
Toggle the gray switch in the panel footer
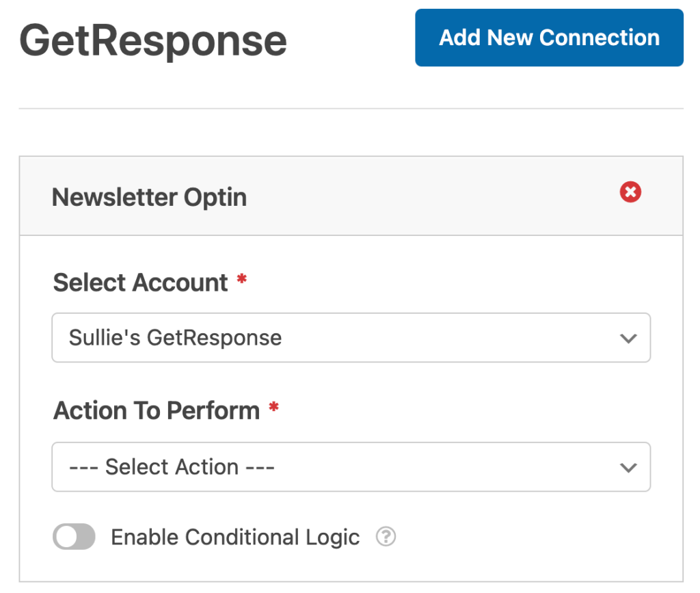tap(74, 537)
